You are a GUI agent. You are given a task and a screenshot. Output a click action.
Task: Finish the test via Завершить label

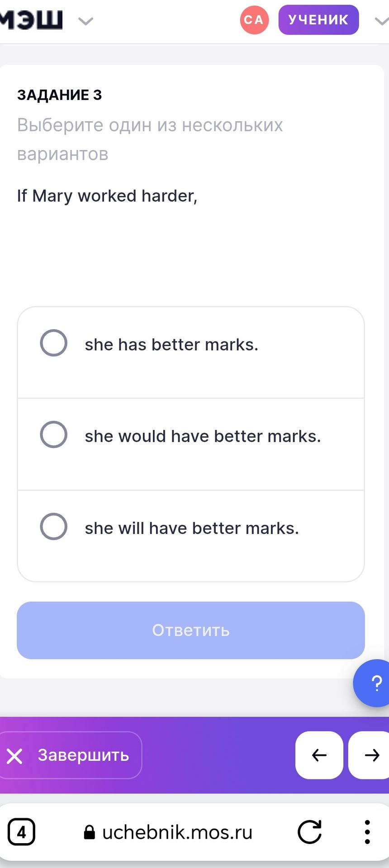(84, 755)
